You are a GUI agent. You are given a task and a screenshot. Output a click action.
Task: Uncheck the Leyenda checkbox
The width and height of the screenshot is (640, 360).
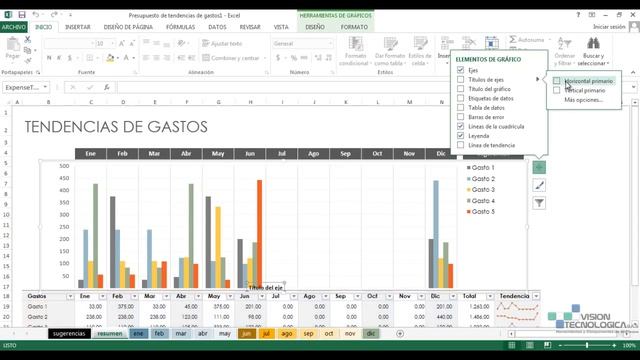tap(460, 136)
